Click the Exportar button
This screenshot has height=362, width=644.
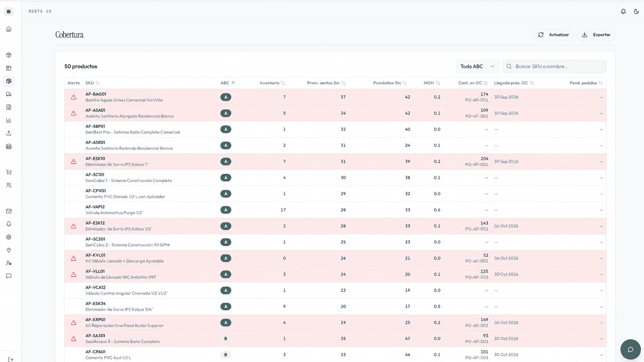(596, 35)
